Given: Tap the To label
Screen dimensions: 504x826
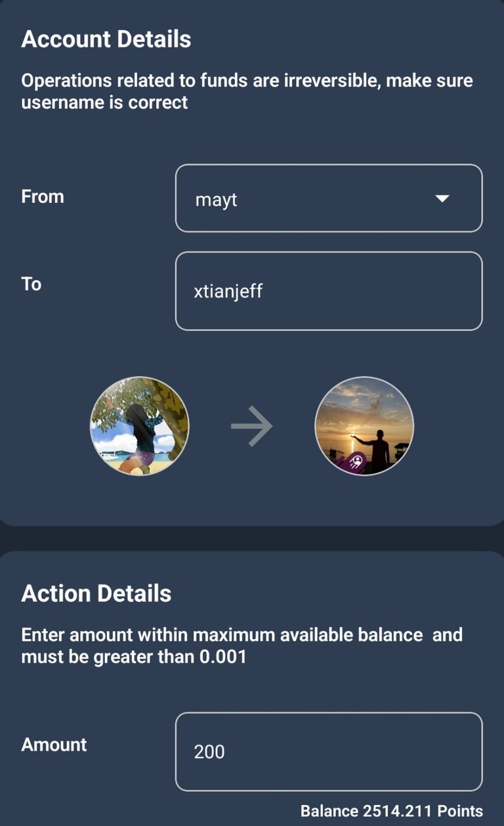Looking at the screenshot, I should tap(31, 284).
